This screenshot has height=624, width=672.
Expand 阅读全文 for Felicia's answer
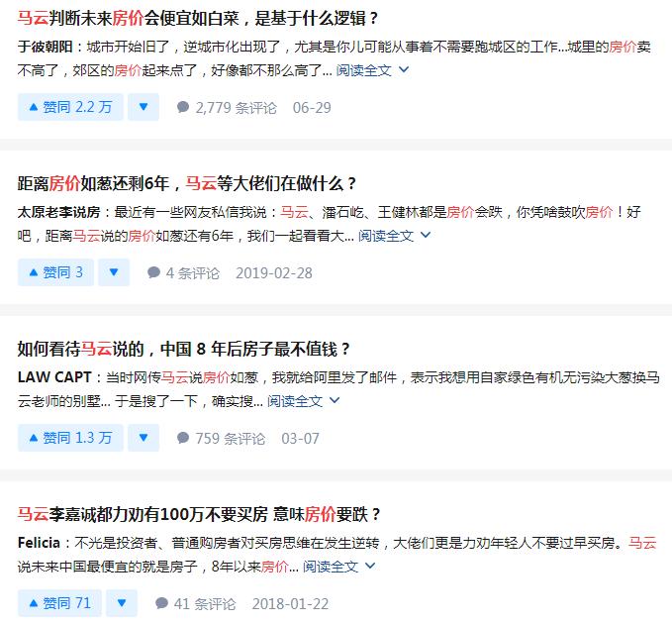coord(339,567)
